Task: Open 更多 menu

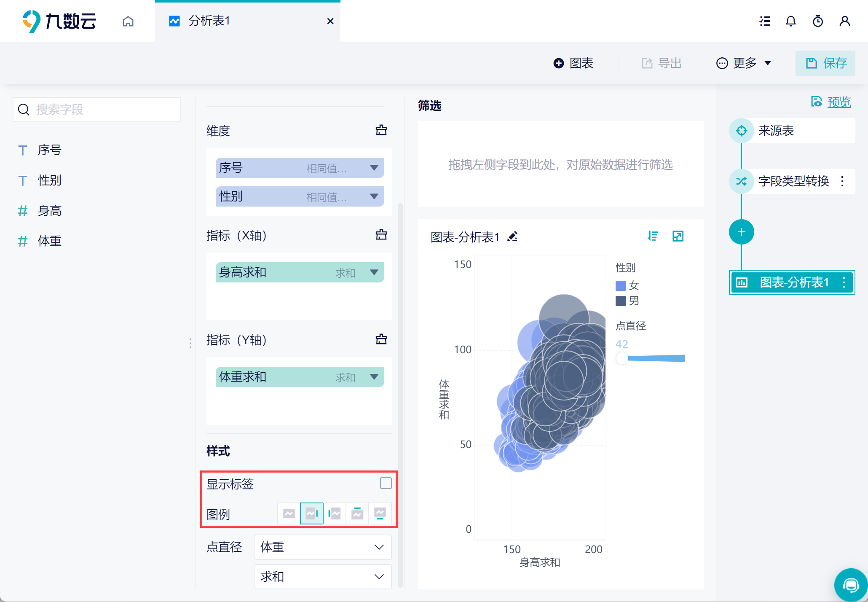Action: tap(744, 63)
